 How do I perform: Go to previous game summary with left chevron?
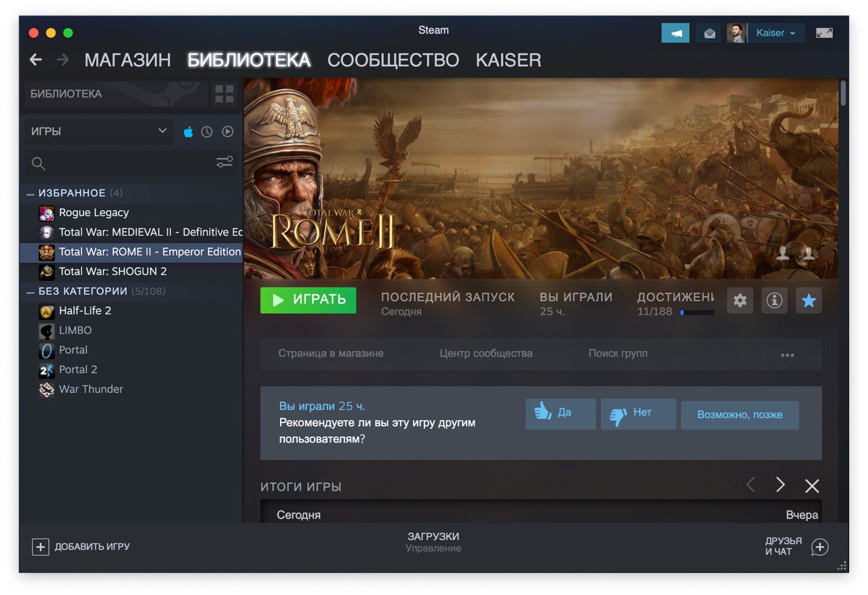click(x=751, y=485)
